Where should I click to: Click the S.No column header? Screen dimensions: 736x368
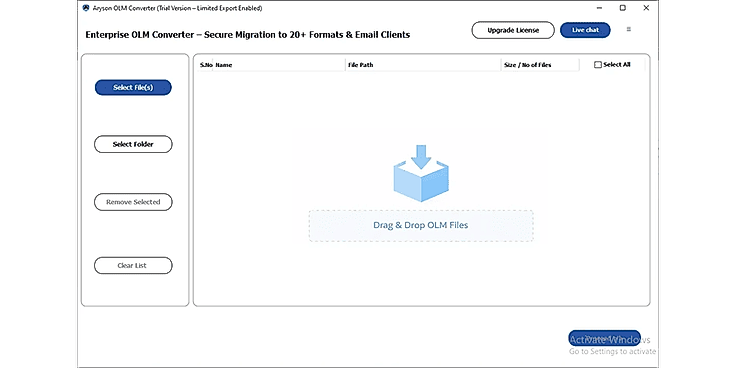pyautogui.click(x=206, y=65)
